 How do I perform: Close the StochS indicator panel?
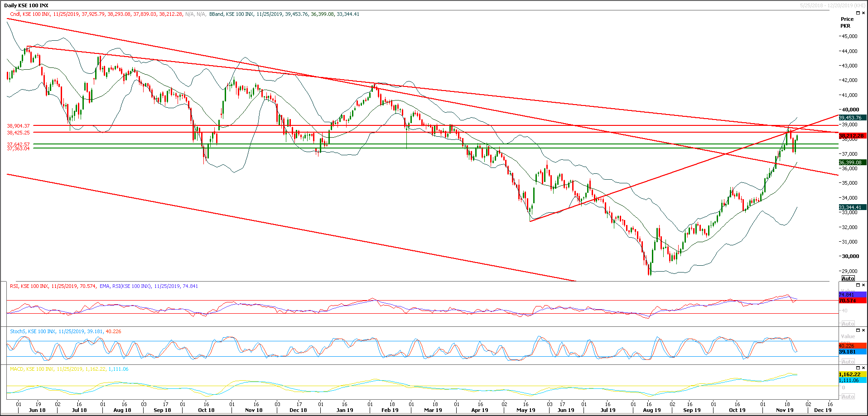(x=863, y=330)
